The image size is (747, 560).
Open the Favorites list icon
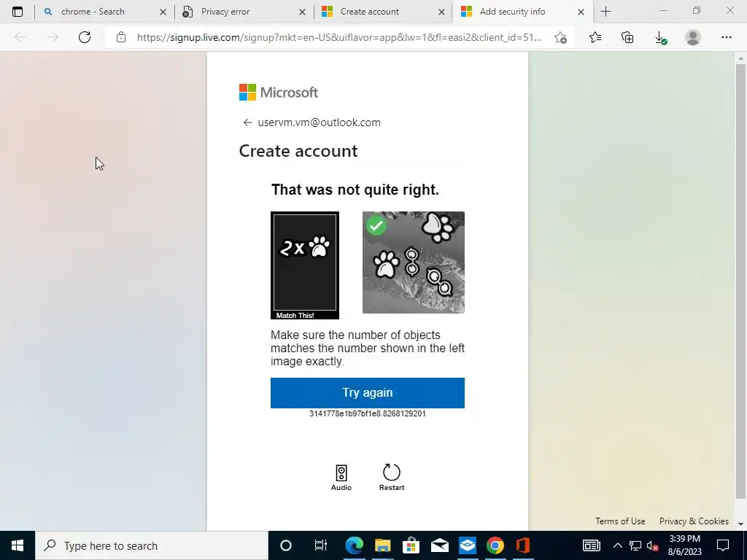point(595,37)
